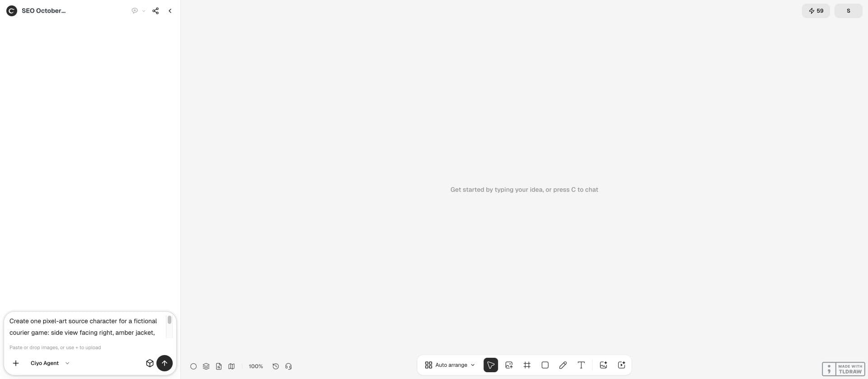Viewport: 868px width, 379px height.
Task: Click the Ciyo logo icon
Action: click(12, 11)
